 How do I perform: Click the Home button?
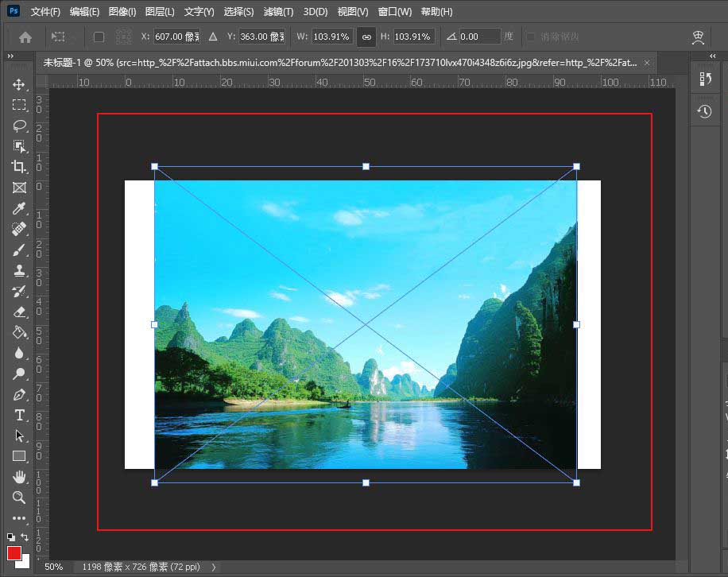(22, 37)
